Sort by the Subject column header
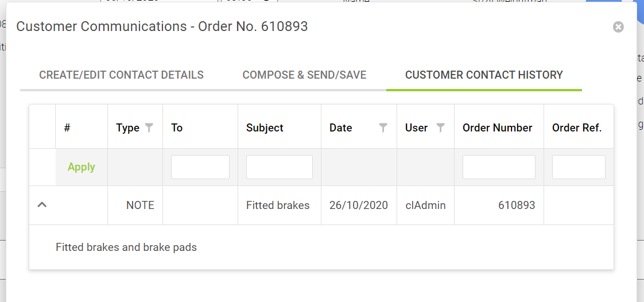 pyautogui.click(x=265, y=128)
